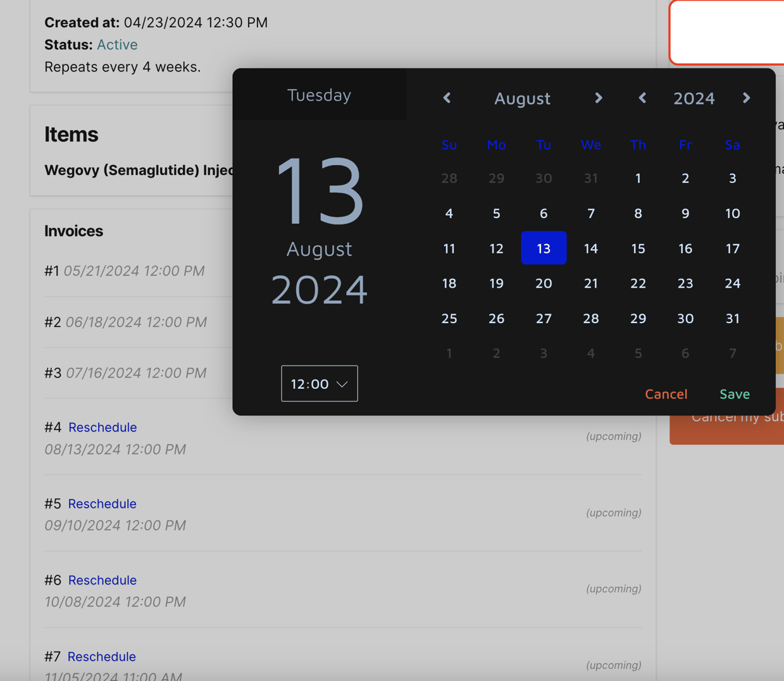Choose August 31 date cell
This screenshot has height=681, width=784.
coord(732,319)
